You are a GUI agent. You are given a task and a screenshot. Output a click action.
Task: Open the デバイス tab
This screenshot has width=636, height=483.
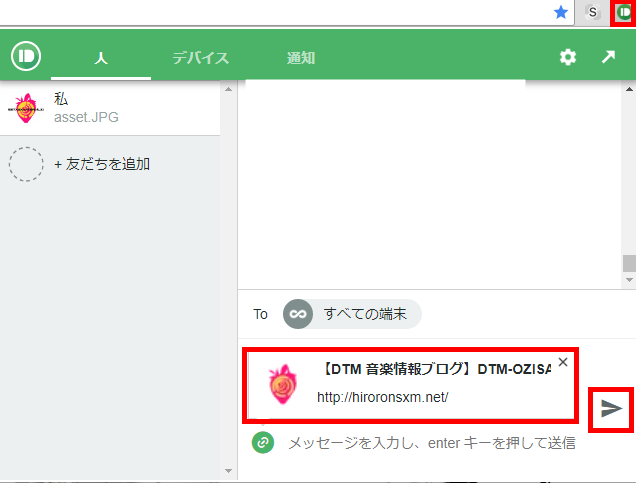200,58
